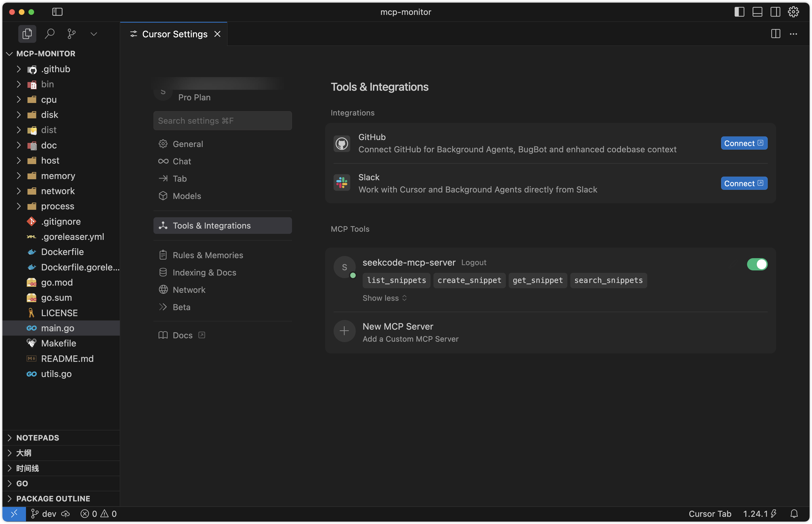Add a New MCP Server plus icon
This screenshot has width=812, height=524.
(x=344, y=331)
